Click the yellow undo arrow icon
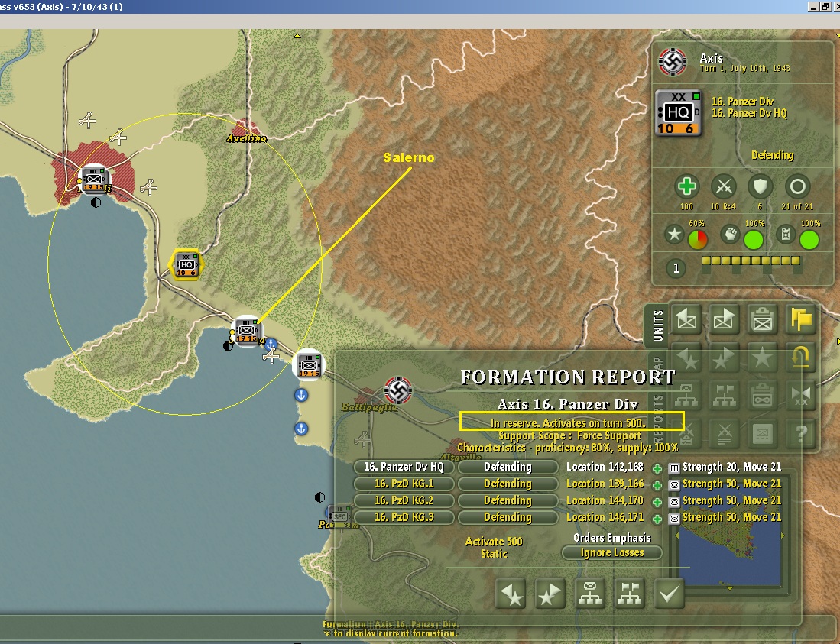 (x=801, y=358)
